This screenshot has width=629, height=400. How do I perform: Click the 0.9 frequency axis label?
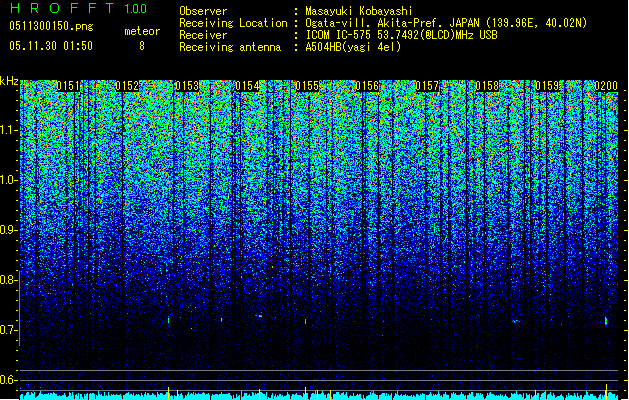point(8,230)
